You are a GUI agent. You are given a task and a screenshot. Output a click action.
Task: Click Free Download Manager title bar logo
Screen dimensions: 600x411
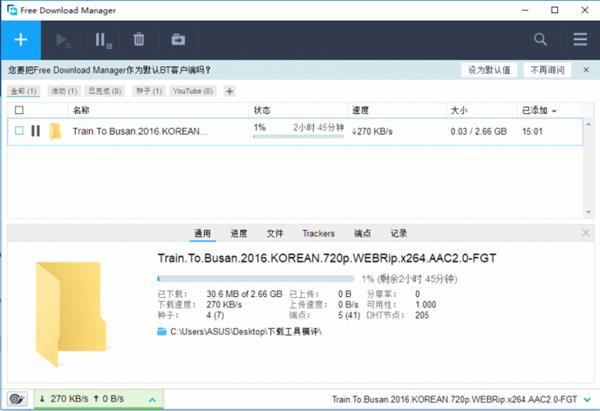click(12, 10)
